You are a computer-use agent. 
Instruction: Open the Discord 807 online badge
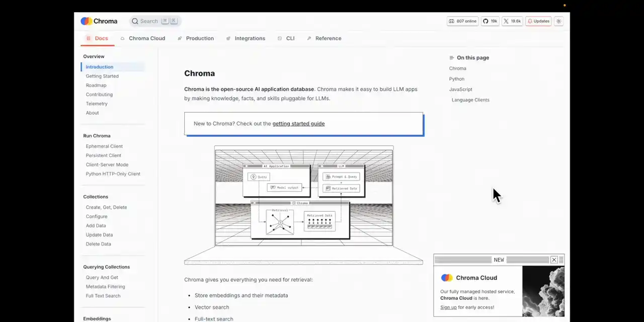pos(462,21)
